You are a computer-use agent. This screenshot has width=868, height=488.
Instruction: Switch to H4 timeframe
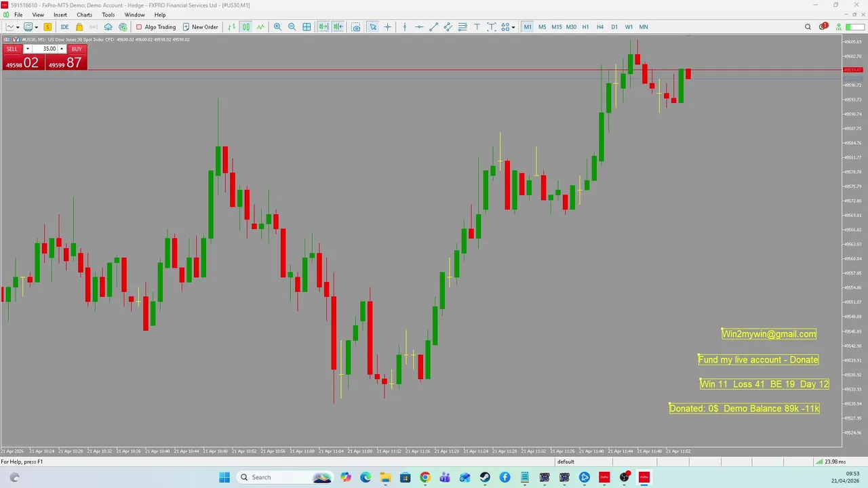pos(600,27)
